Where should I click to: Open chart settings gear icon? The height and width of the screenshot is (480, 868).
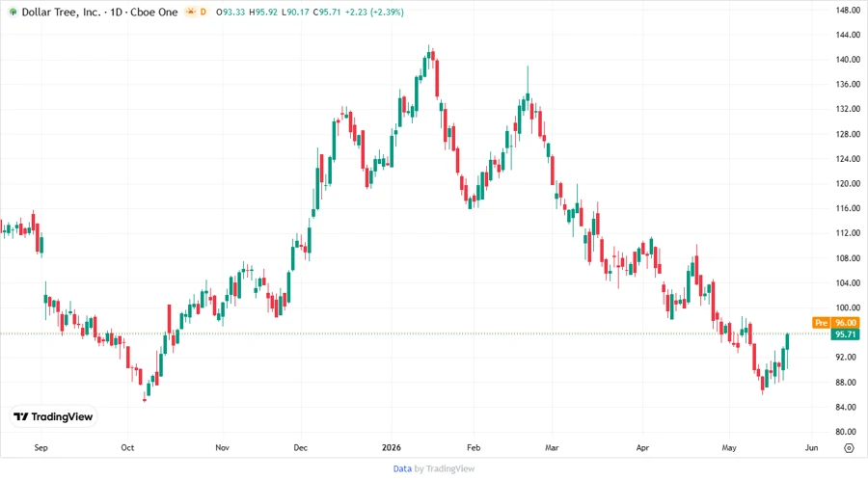[x=849, y=448]
